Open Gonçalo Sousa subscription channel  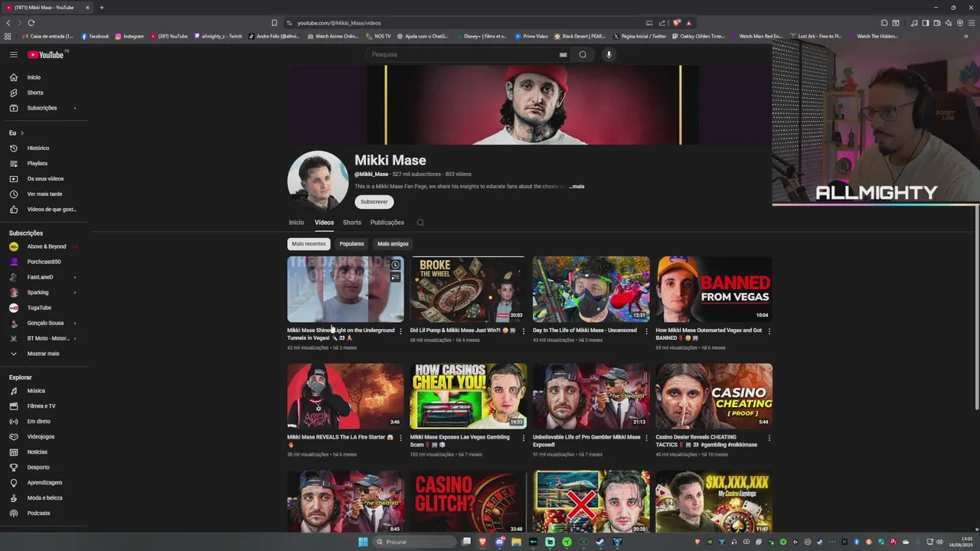point(44,323)
